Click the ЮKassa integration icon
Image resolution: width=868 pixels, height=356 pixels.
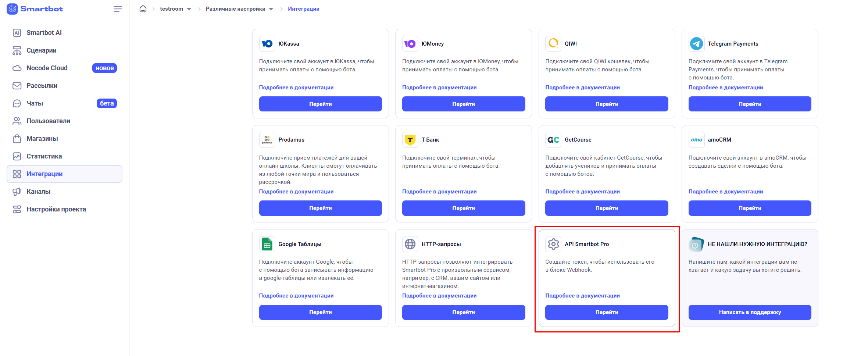point(267,44)
